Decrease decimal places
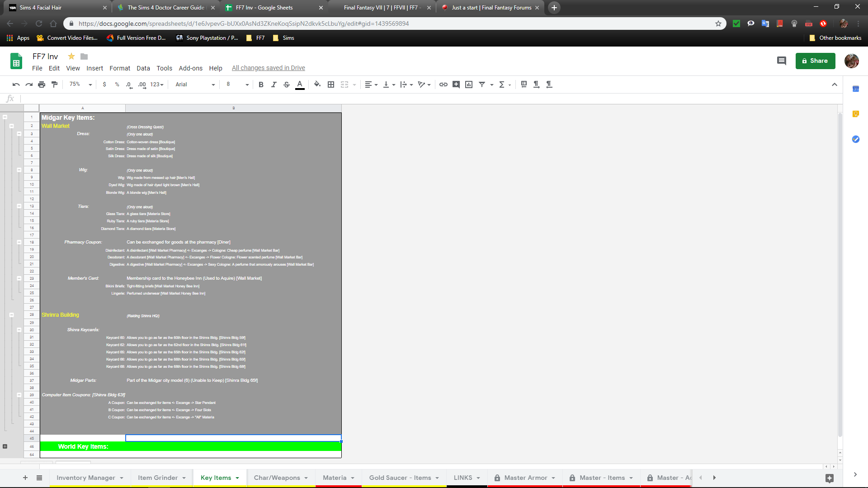 pos(129,84)
